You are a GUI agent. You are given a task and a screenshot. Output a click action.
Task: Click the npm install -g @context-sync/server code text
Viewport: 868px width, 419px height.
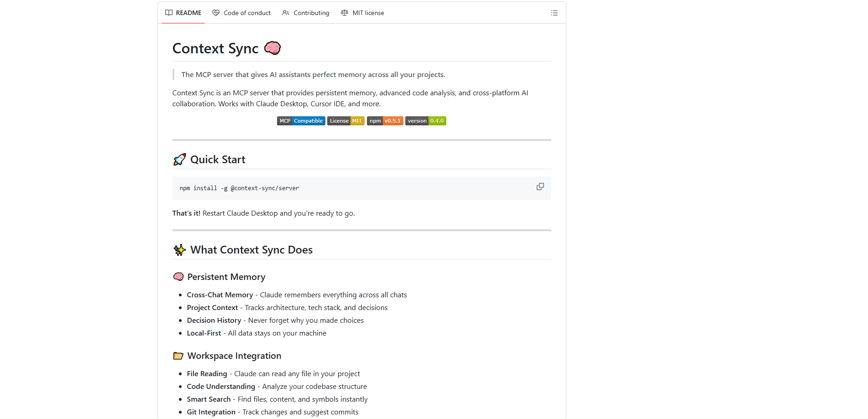(x=239, y=188)
